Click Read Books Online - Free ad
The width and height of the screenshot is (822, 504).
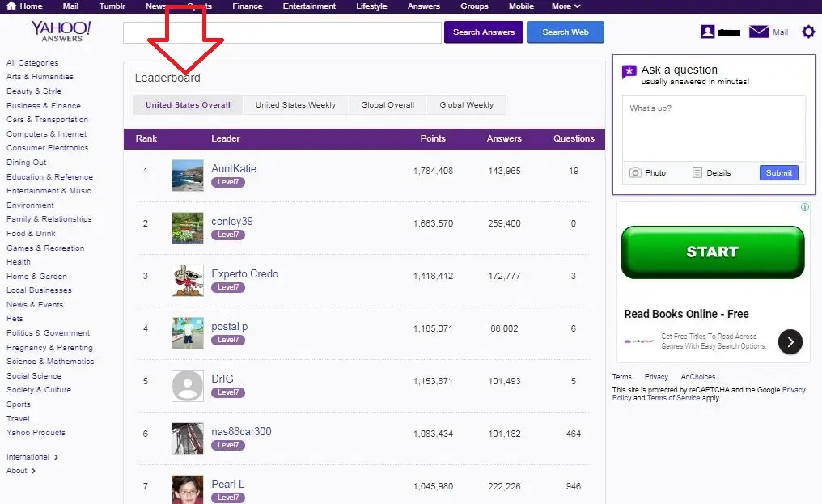click(686, 314)
